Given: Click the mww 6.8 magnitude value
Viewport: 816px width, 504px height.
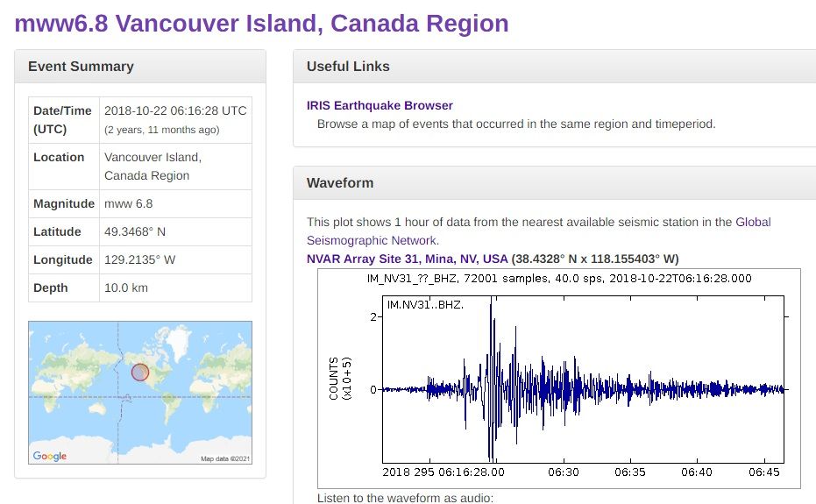Looking at the screenshot, I should (128, 203).
